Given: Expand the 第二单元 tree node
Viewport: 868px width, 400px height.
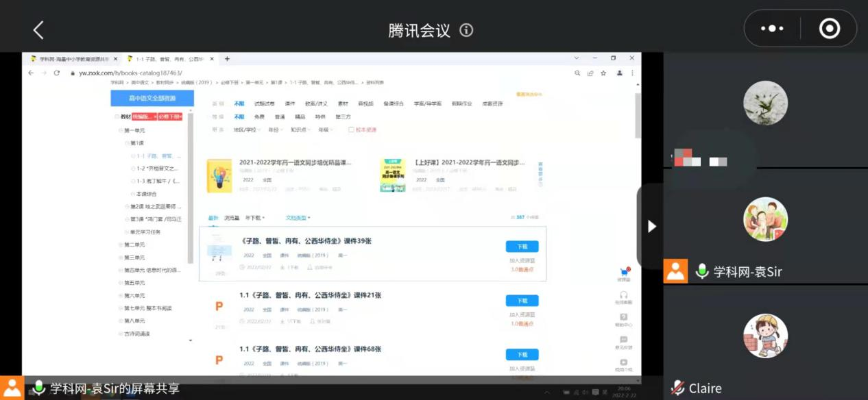Looking at the screenshot, I should (x=121, y=245).
